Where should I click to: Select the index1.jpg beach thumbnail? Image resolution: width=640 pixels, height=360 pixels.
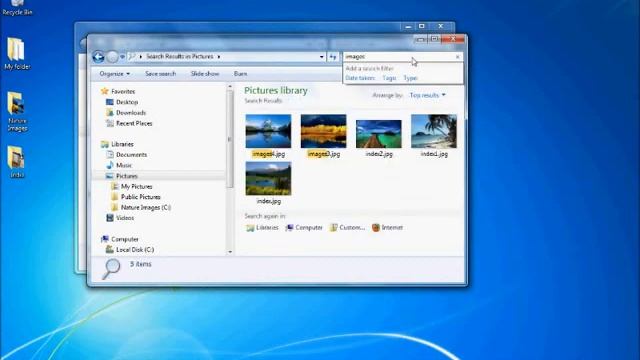pyautogui.click(x=434, y=131)
